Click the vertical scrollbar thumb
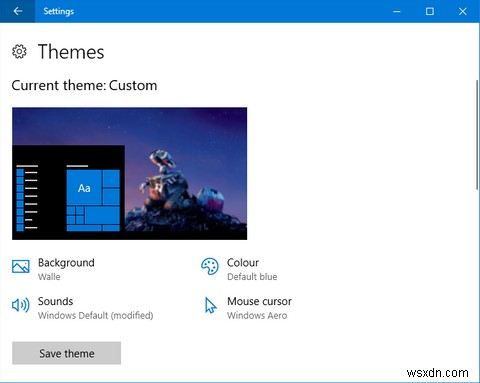The image size is (480, 383). click(x=477, y=135)
